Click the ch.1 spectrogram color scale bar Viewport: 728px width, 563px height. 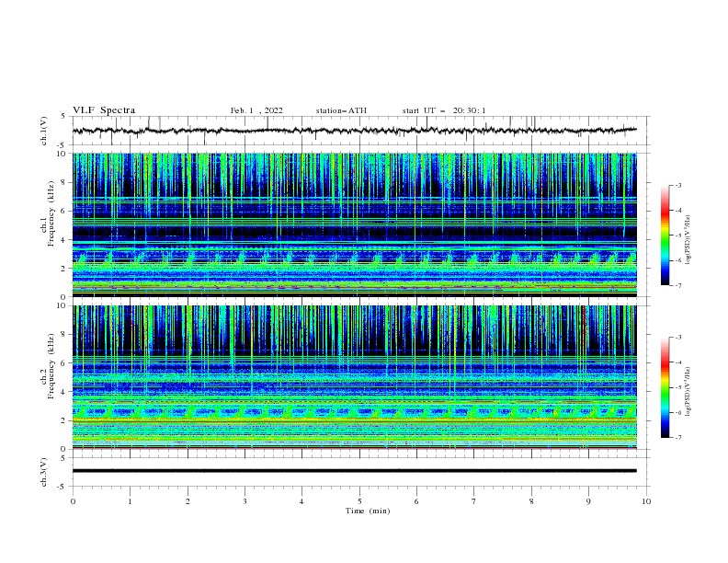point(665,236)
